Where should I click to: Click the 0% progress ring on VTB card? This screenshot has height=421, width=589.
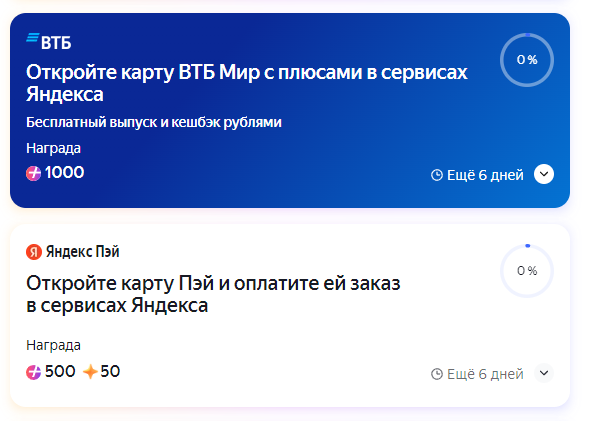tap(527, 60)
